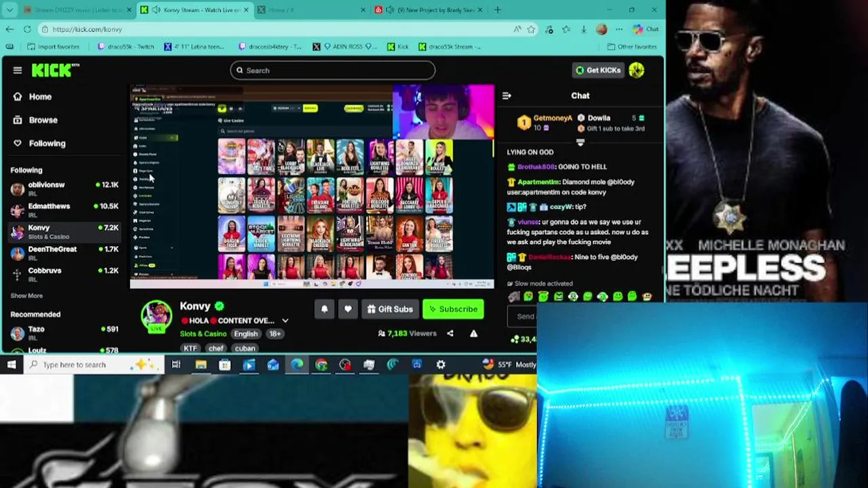
Task: Open Settings gear on the taskbar
Action: pyautogui.click(x=441, y=365)
